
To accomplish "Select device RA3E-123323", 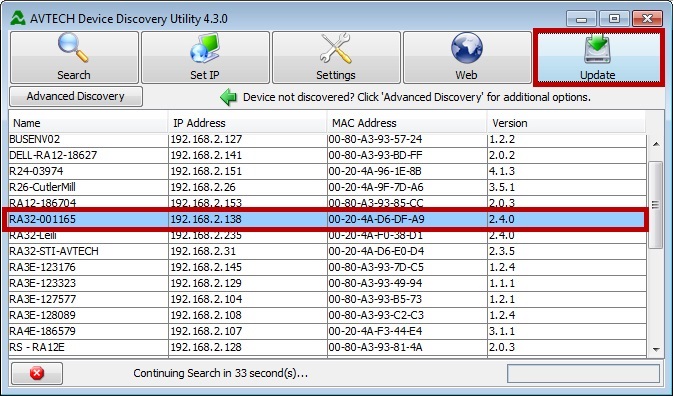I will [327, 283].
